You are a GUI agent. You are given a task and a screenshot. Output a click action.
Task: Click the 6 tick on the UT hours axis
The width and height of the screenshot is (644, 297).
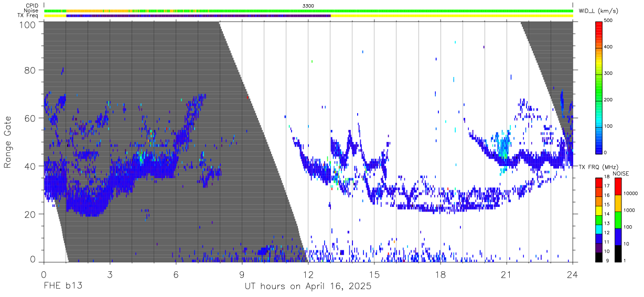click(x=176, y=274)
